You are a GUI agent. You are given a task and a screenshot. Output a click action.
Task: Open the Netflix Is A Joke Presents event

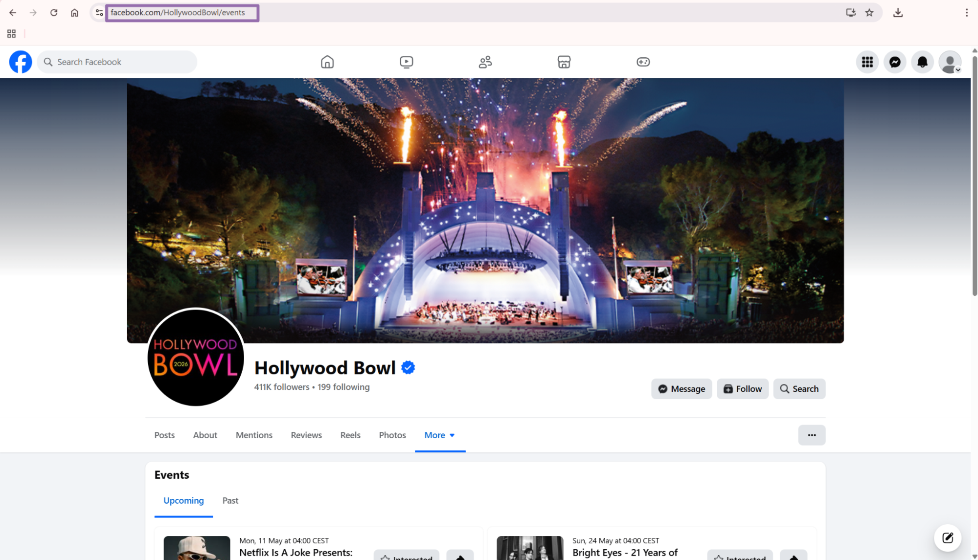click(x=296, y=553)
